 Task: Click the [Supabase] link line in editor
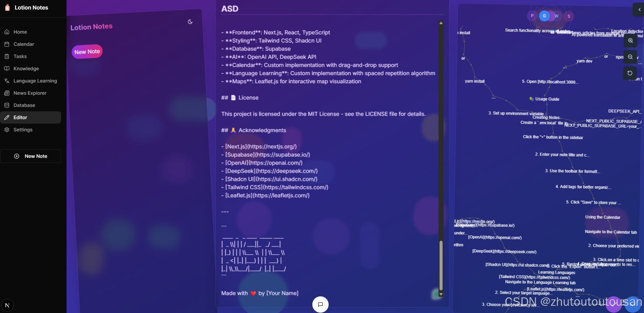(266, 155)
